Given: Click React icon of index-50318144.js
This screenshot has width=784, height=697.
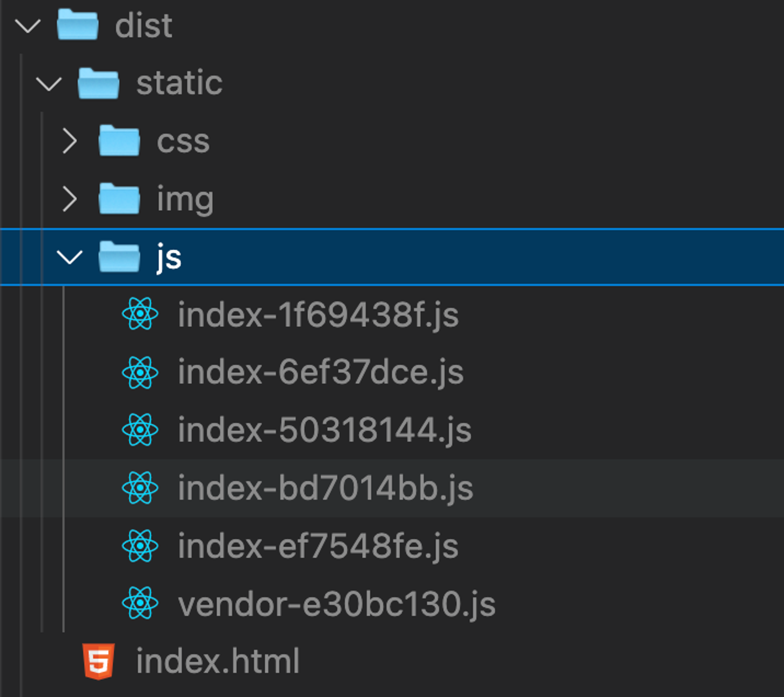Looking at the screenshot, I should tap(140, 429).
